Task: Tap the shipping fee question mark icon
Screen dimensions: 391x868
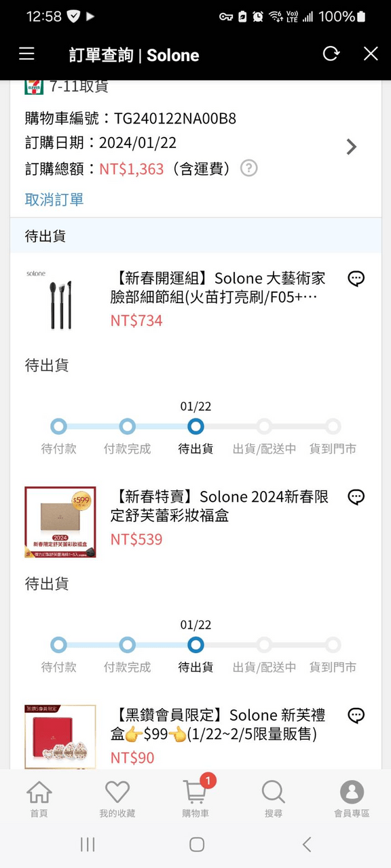Action: 248,168
